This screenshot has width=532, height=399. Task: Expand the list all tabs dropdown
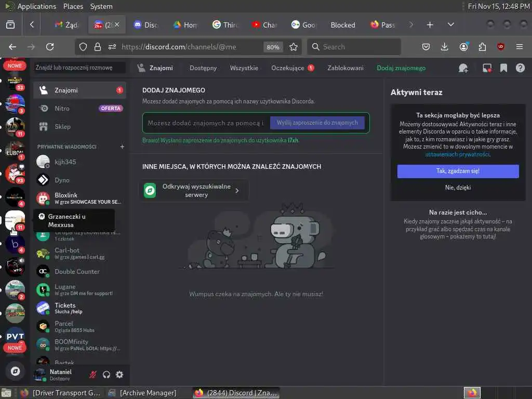[x=451, y=25]
